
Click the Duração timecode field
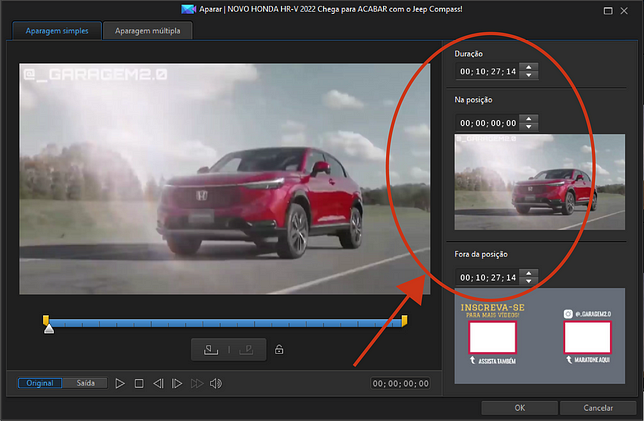(x=487, y=71)
